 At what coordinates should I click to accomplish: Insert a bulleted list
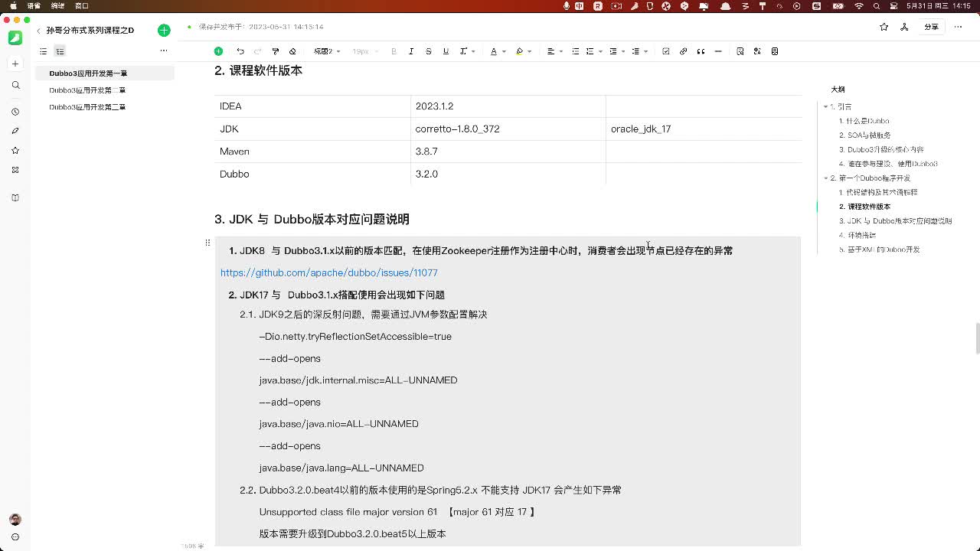(x=576, y=51)
